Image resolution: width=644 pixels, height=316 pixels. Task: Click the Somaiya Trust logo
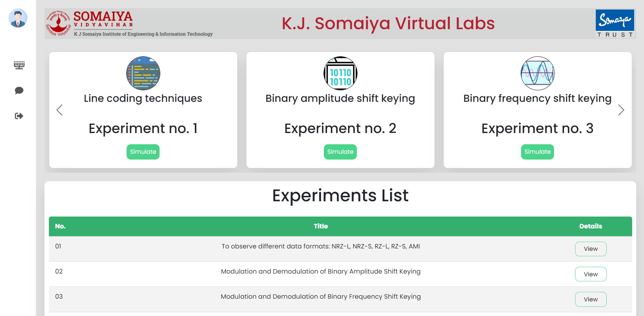[615, 23]
